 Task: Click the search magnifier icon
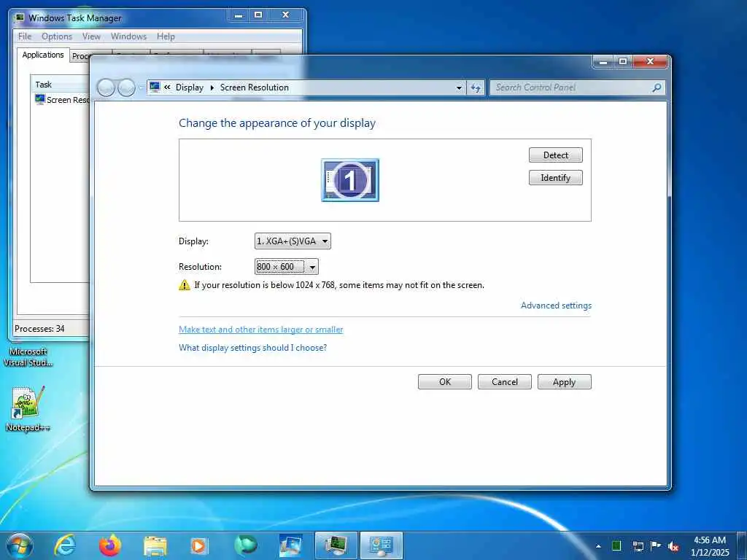coord(657,87)
